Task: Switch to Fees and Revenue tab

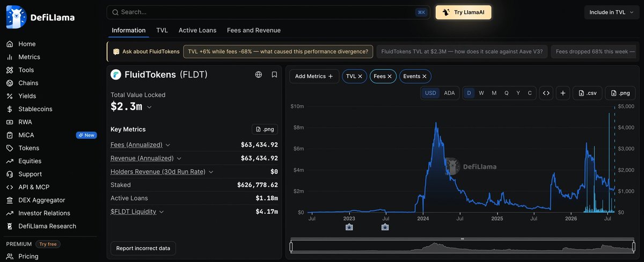Action: 254,31
